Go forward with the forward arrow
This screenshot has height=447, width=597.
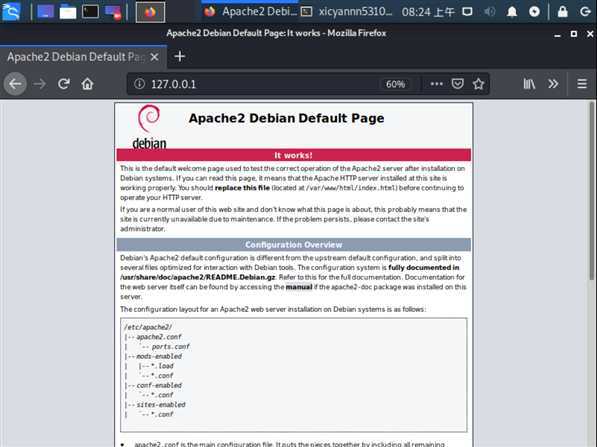coord(39,84)
